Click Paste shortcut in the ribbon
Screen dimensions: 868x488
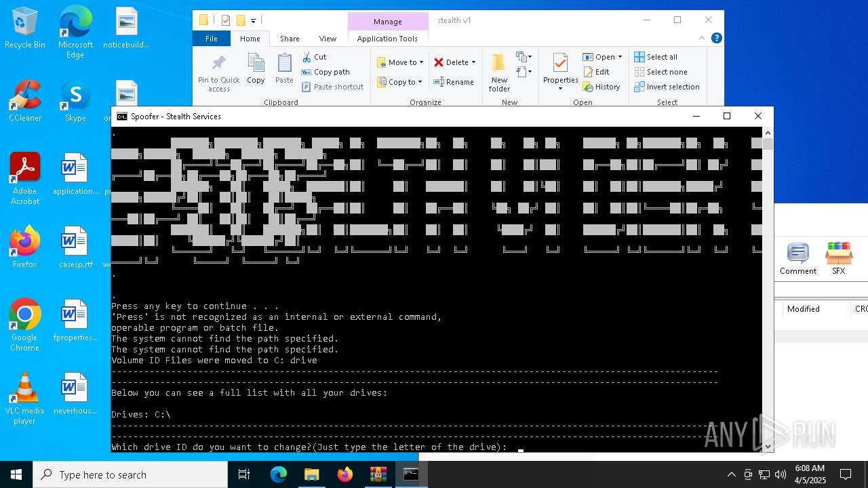(x=332, y=87)
